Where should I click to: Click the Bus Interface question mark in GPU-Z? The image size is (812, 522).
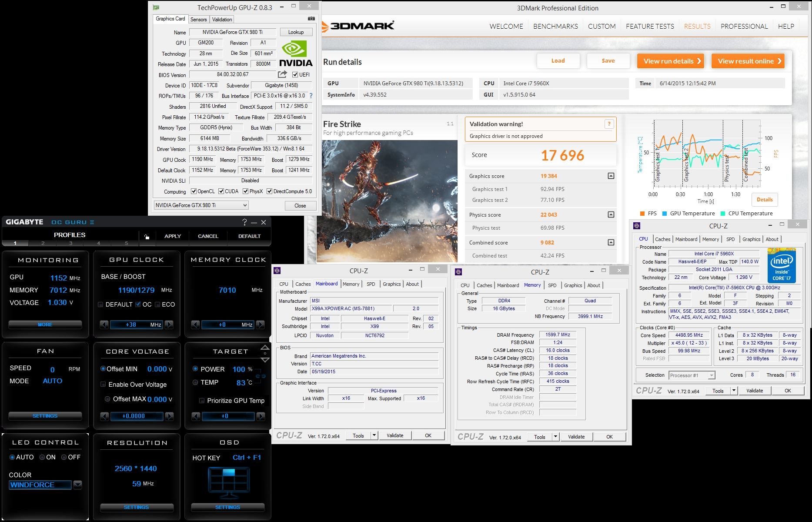[x=311, y=96]
